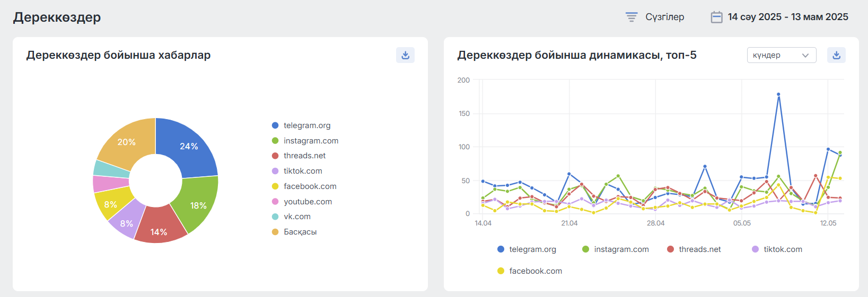Open date range 14 сәу 2025 - 13 мам 2025
This screenshot has width=868, height=297.
click(x=787, y=17)
